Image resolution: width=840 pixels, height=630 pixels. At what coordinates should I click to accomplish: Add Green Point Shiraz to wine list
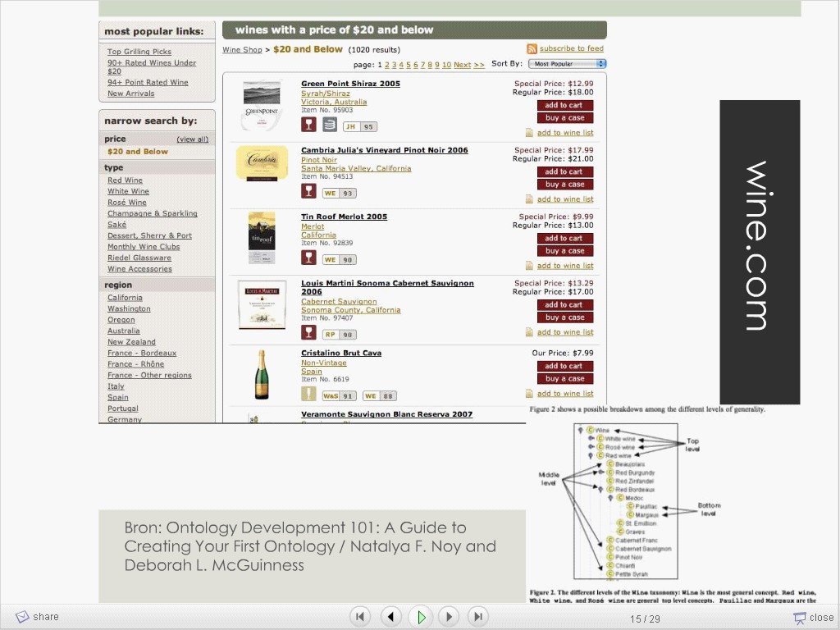point(565,133)
